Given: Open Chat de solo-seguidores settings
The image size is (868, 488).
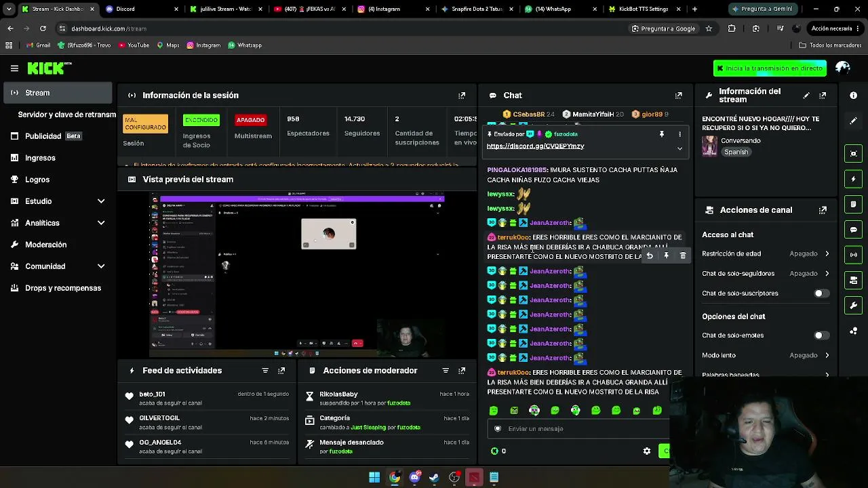Looking at the screenshot, I should [x=766, y=274].
